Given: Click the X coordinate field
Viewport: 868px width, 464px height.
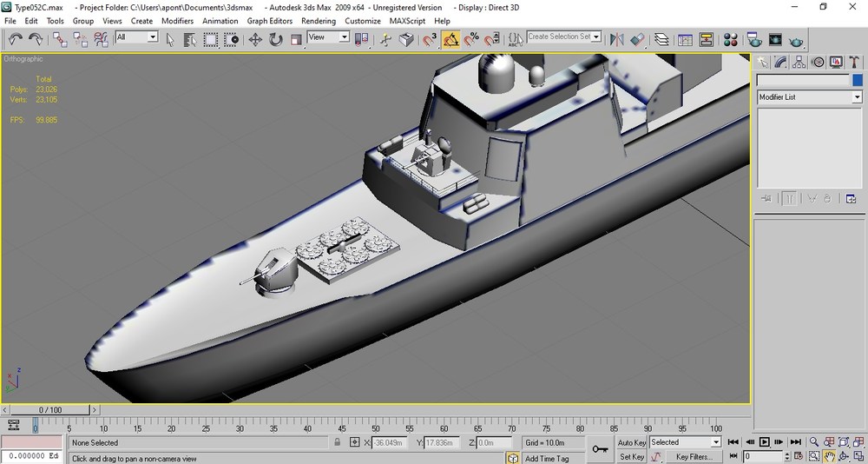Looking at the screenshot, I should (390, 442).
